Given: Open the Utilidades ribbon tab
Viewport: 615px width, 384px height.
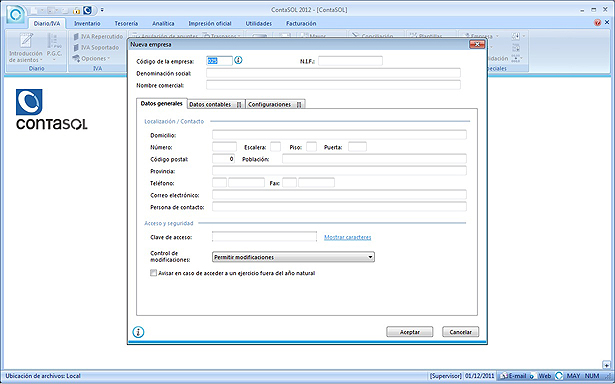Looking at the screenshot, I should 258,24.
